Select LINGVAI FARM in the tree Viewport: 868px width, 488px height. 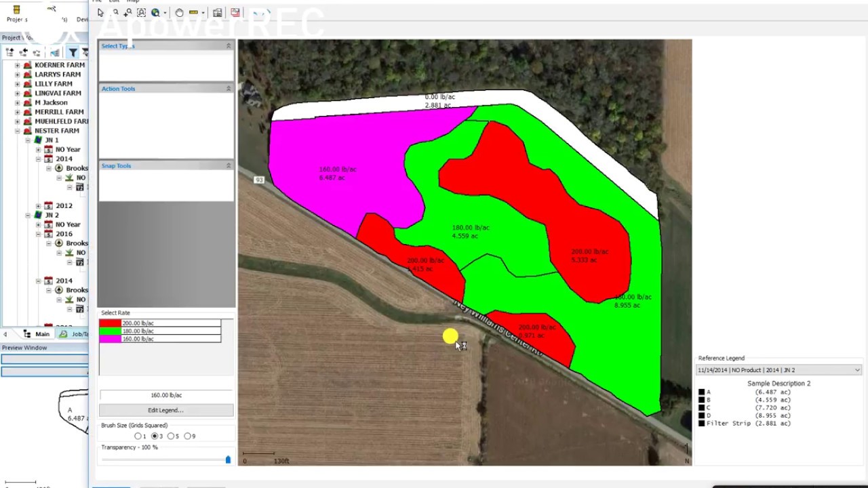click(58, 94)
